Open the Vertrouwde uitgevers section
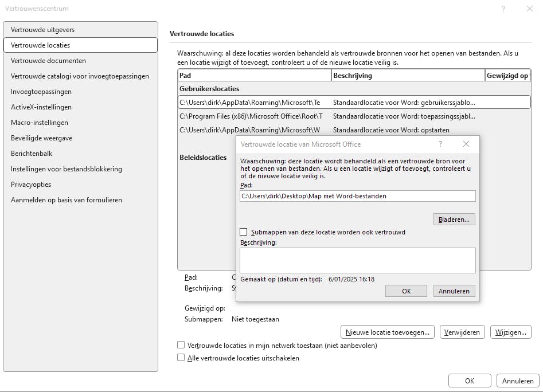This screenshot has height=392, width=543. click(80, 30)
